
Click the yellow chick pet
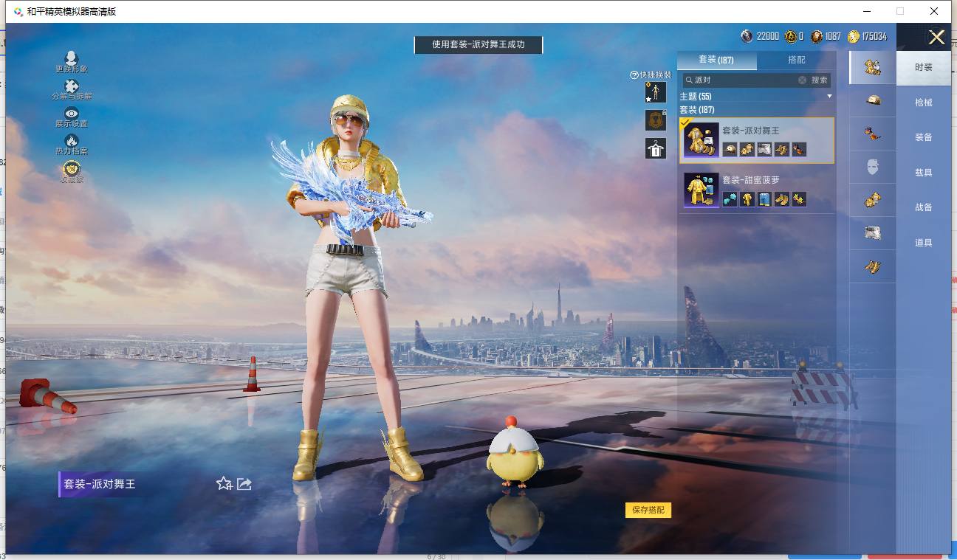click(x=515, y=452)
